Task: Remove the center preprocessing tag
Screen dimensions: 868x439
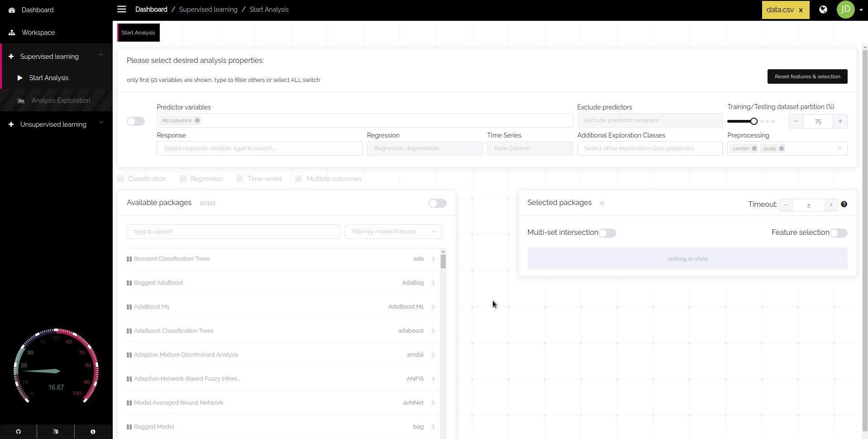Action: pos(754,148)
